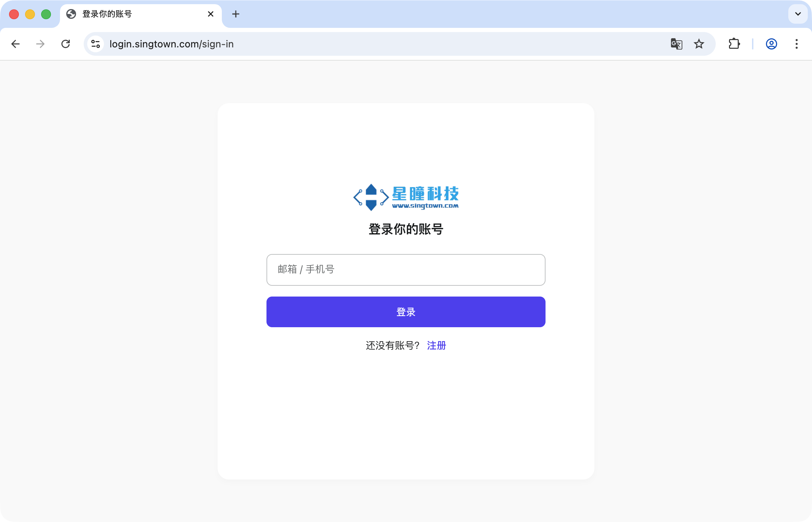
Task: Click the 邮箱 / 手机号 input field
Action: (406, 270)
